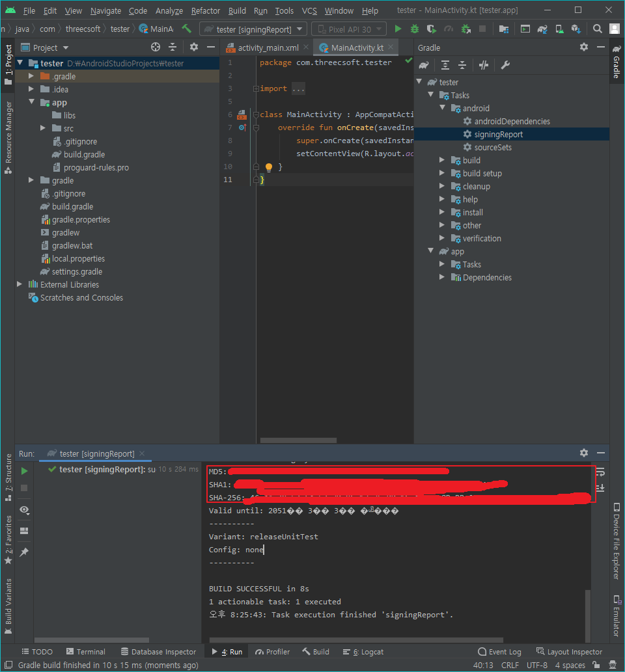625x672 pixels.
Task: Open the Build Variants side tab
Action: pyautogui.click(x=8, y=606)
